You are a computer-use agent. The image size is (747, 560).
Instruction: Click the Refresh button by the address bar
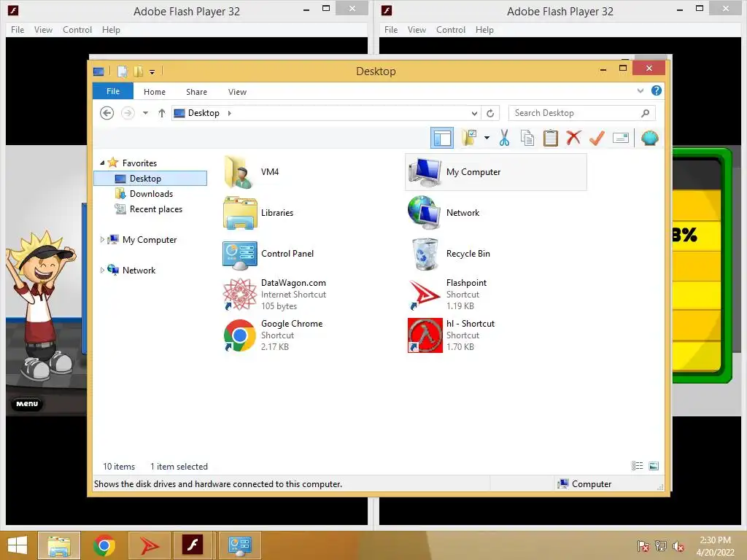[490, 113]
